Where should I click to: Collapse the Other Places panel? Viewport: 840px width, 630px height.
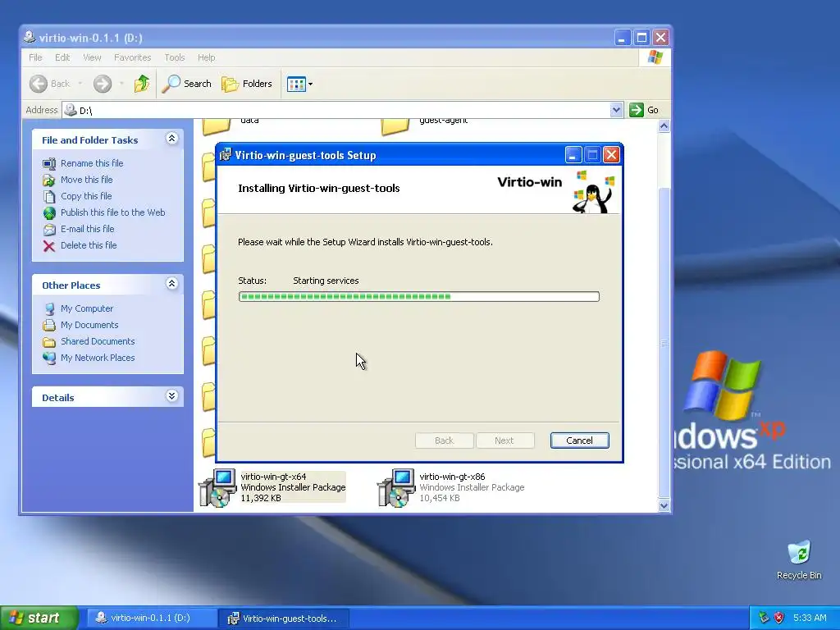tap(171, 284)
